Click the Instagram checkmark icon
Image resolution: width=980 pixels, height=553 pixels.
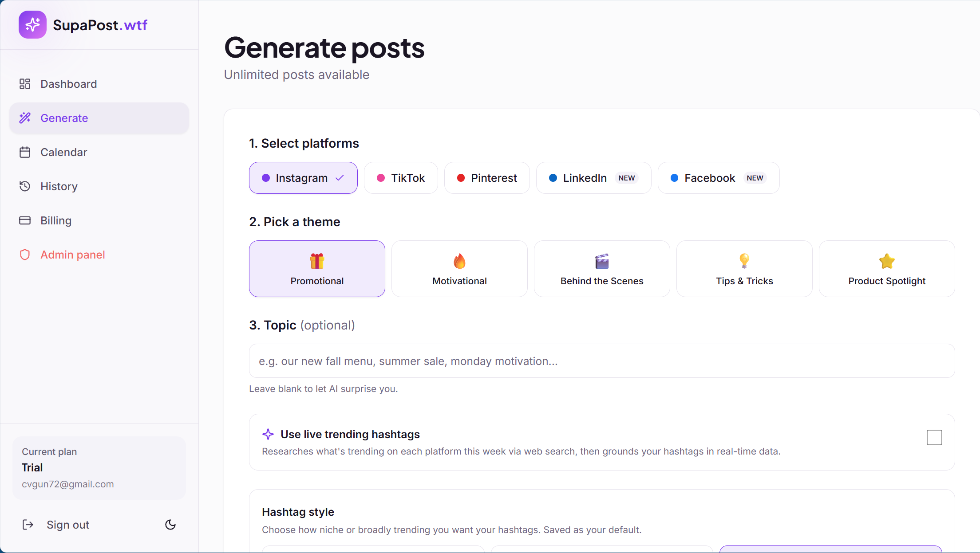click(340, 178)
